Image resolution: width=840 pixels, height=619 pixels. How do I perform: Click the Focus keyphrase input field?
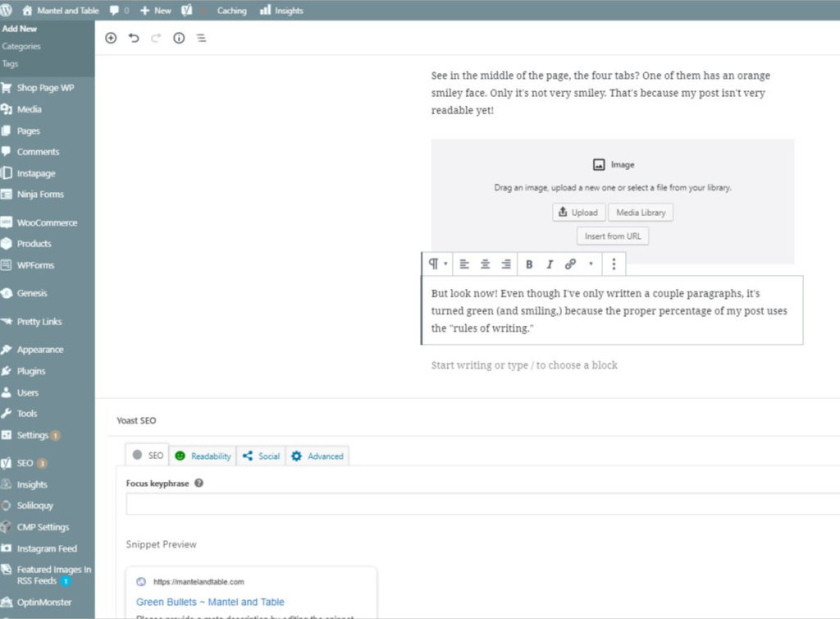[x=482, y=504]
